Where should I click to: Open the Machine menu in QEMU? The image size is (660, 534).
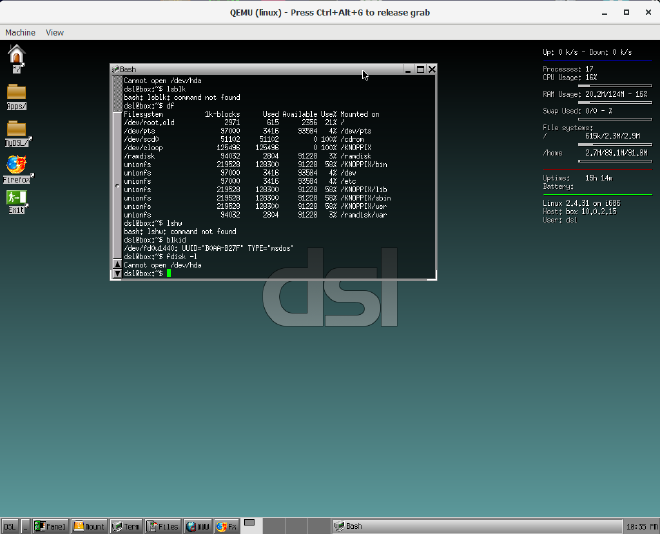(x=20, y=32)
